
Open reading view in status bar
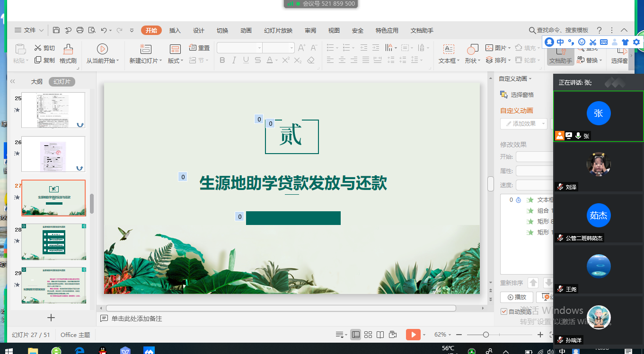[x=380, y=335]
